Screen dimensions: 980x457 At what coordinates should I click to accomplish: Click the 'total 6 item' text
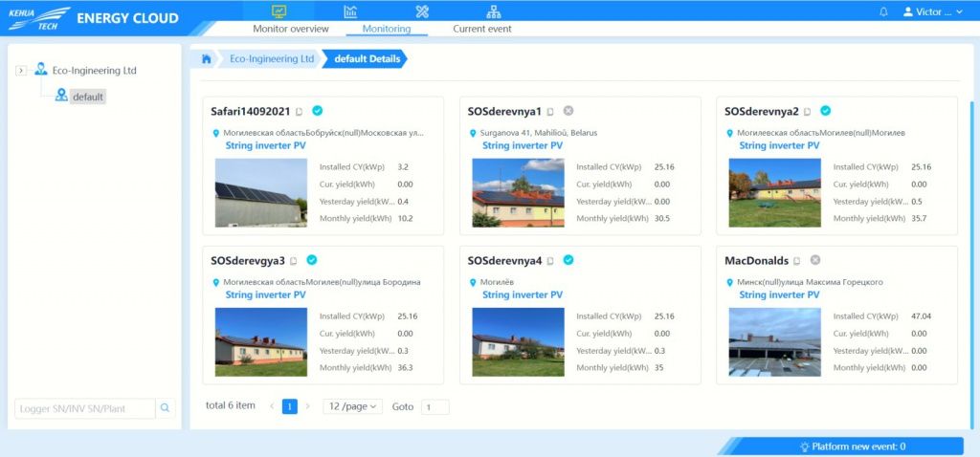(x=230, y=405)
